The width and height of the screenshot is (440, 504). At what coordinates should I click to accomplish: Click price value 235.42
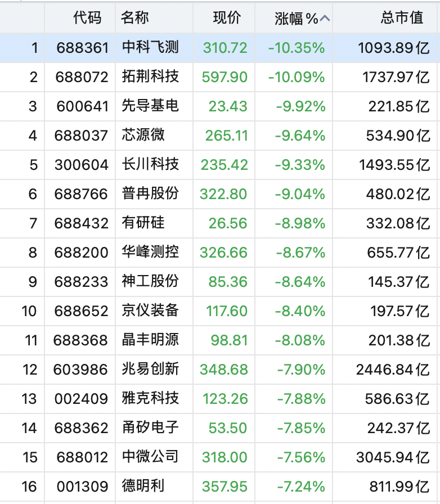(225, 165)
